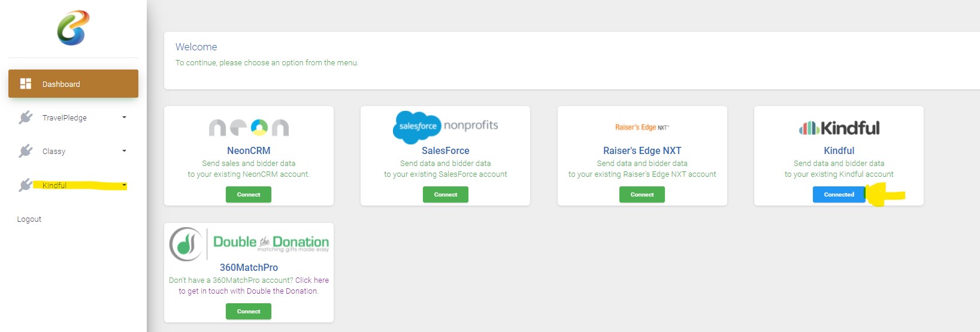Select Logout in the sidebar
Screen dimensions: 980x332
[x=29, y=219]
